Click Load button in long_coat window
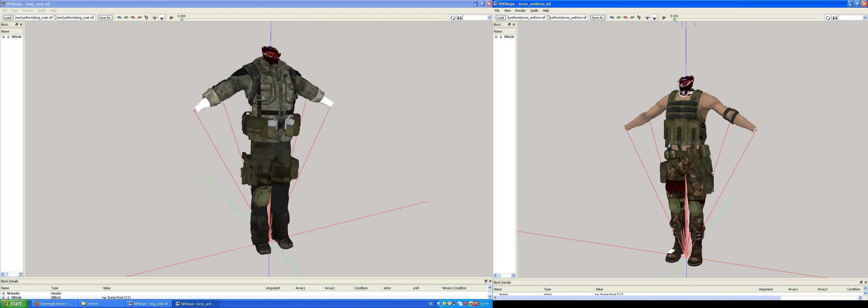868x308 pixels. pyautogui.click(x=8, y=18)
